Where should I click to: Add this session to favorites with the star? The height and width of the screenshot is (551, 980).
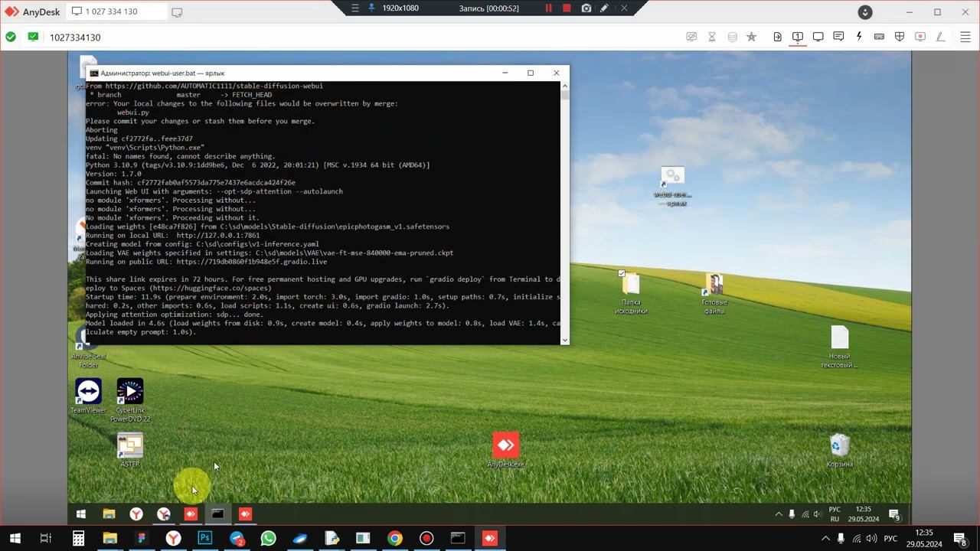[x=751, y=37]
